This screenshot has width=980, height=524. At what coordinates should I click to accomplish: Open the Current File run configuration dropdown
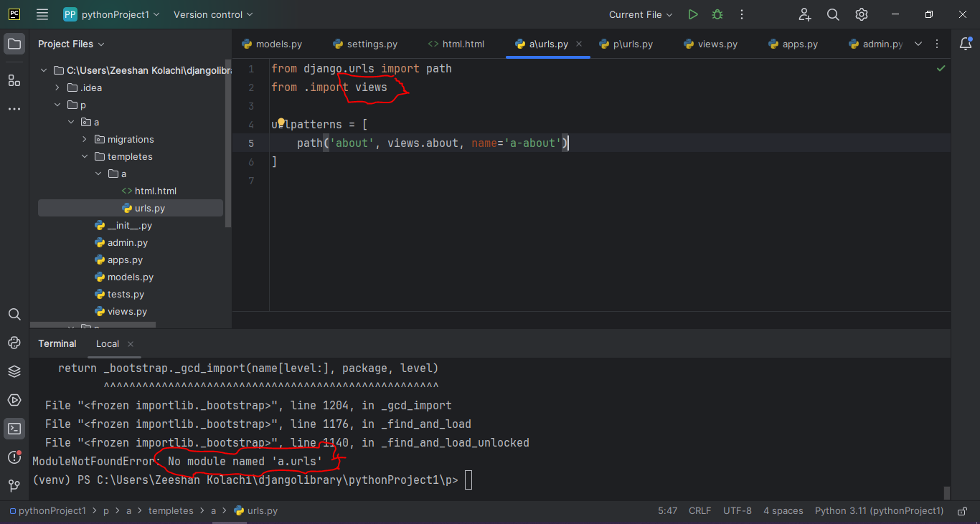[x=641, y=14]
